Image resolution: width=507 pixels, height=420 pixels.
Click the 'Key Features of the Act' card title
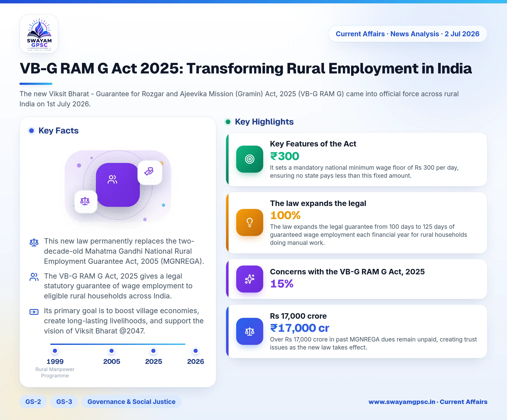click(x=313, y=144)
